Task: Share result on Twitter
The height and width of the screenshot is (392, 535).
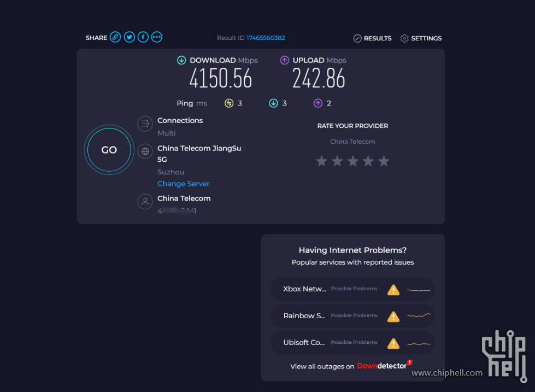Action: click(x=130, y=37)
